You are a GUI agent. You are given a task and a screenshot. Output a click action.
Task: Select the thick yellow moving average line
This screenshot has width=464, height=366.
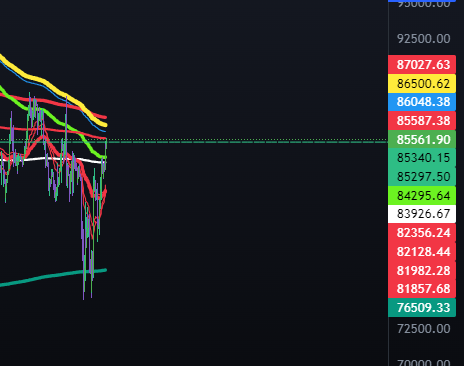coord(43,80)
